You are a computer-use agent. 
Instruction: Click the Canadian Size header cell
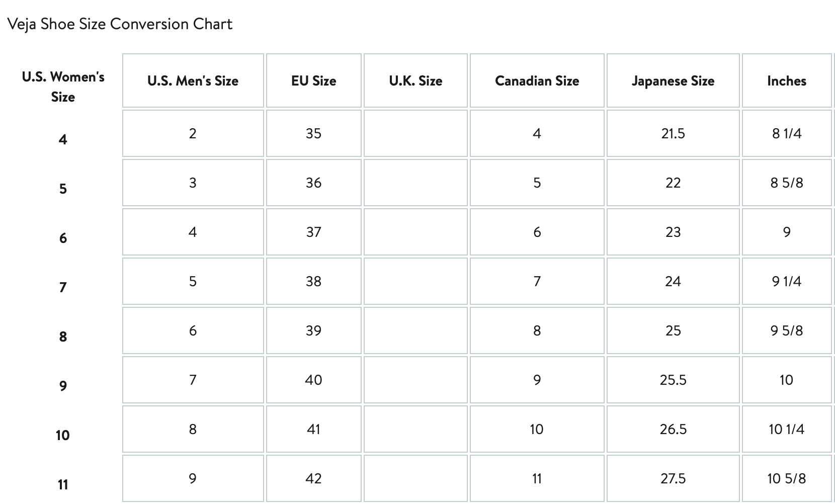click(x=537, y=81)
